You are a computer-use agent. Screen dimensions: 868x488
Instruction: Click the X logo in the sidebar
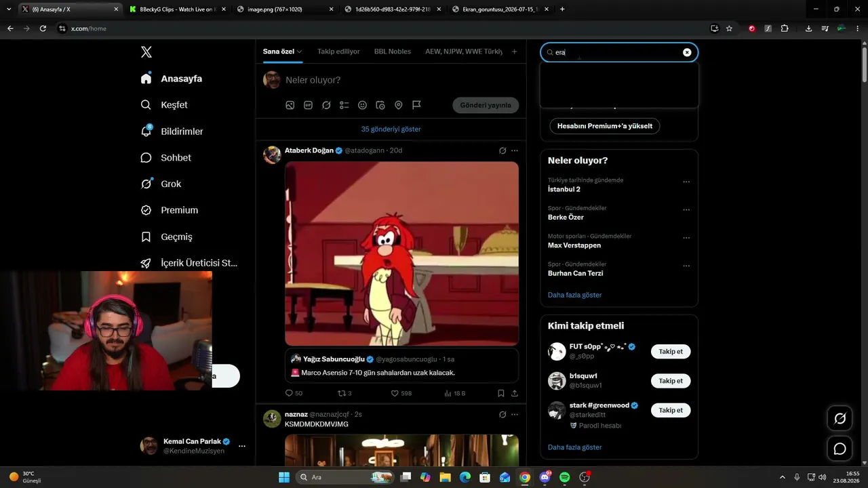[x=146, y=52]
